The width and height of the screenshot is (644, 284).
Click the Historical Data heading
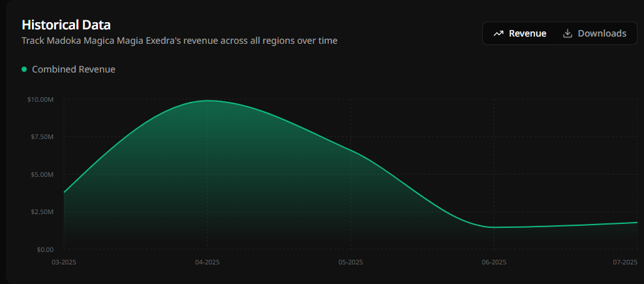point(66,25)
